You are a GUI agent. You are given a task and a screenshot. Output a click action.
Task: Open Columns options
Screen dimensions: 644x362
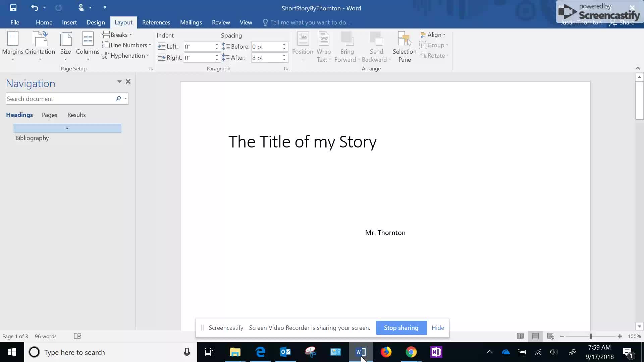click(x=88, y=46)
